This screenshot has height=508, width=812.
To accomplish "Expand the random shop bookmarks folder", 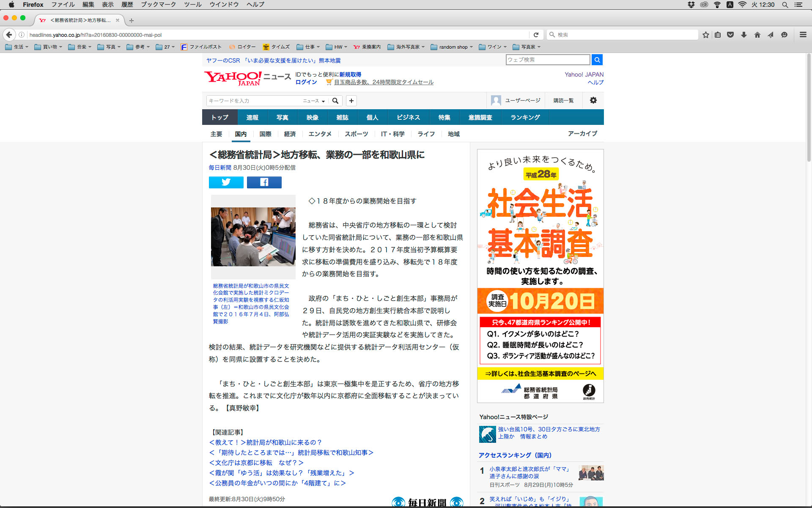I will coord(452,47).
